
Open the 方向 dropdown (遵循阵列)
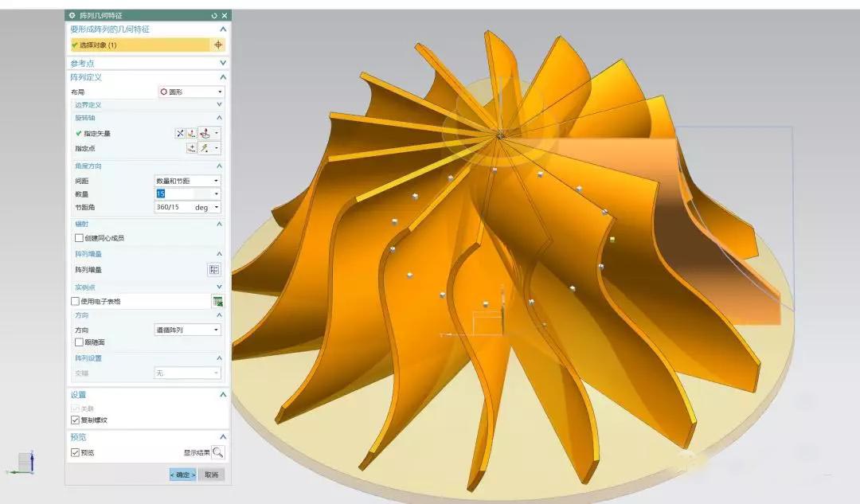tap(187, 330)
